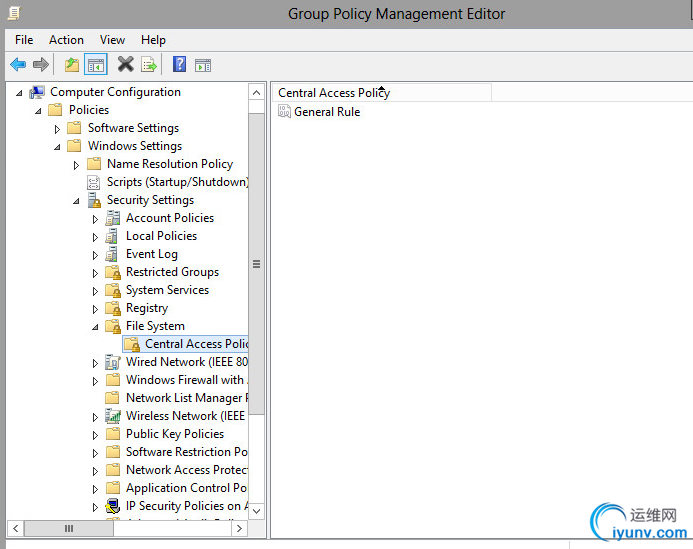Click the Security Settings lock icon

point(94,200)
